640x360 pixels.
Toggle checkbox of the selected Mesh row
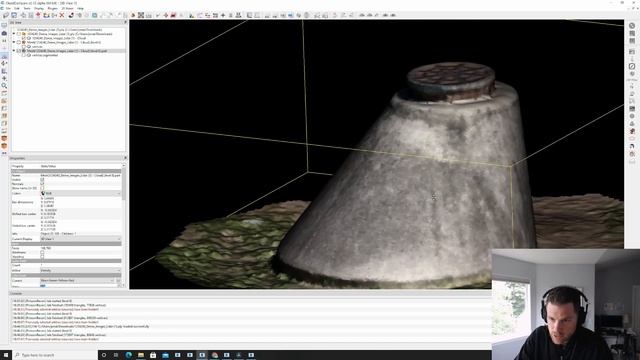tap(19, 51)
